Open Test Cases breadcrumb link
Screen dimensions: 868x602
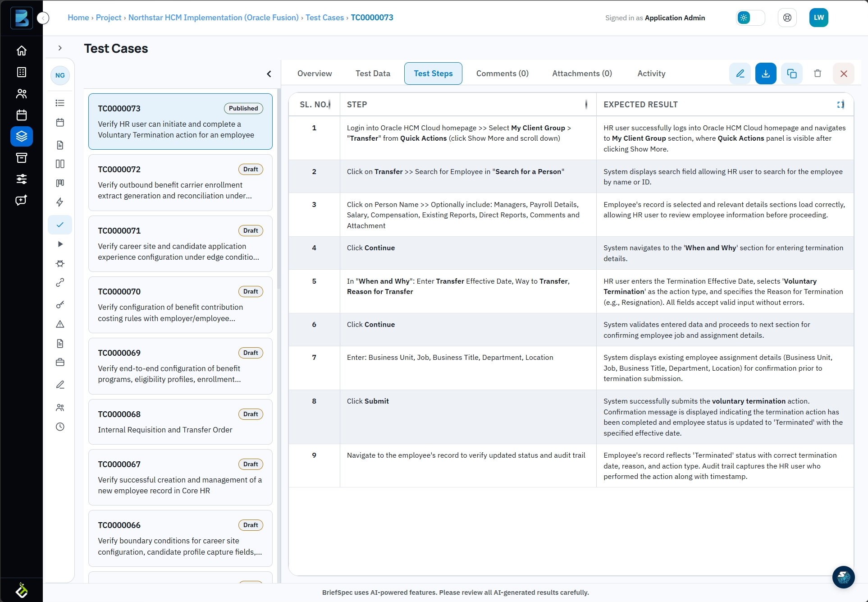tap(324, 18)
